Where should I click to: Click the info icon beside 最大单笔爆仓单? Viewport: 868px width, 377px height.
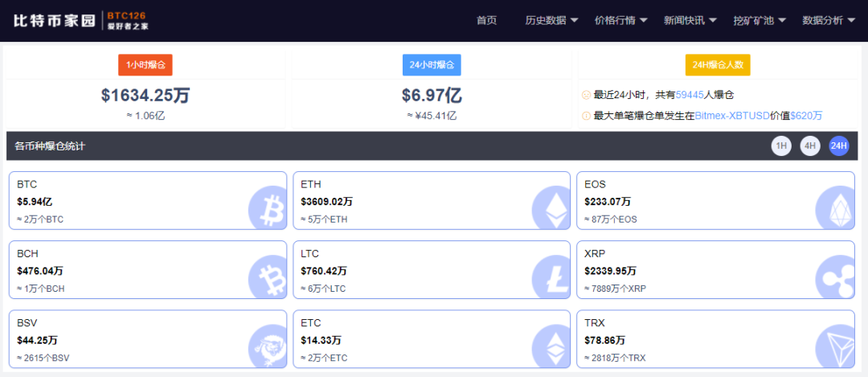pyautogui.click(x=586, y=116)
